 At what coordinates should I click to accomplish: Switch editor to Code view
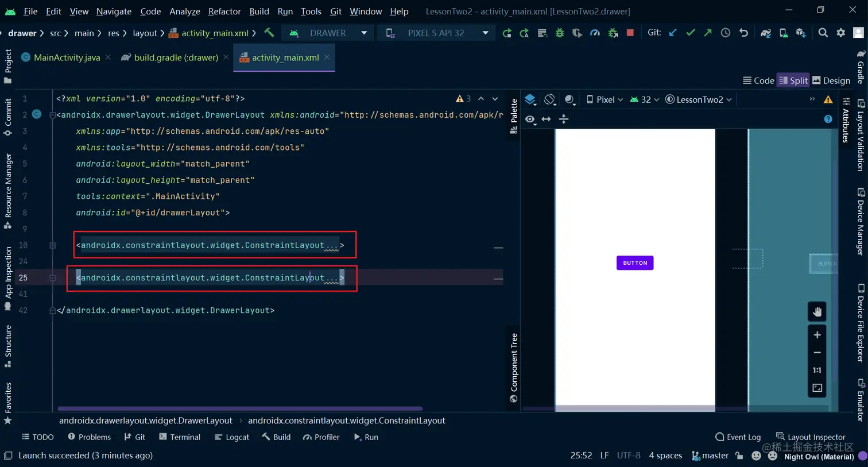[758, 80]
